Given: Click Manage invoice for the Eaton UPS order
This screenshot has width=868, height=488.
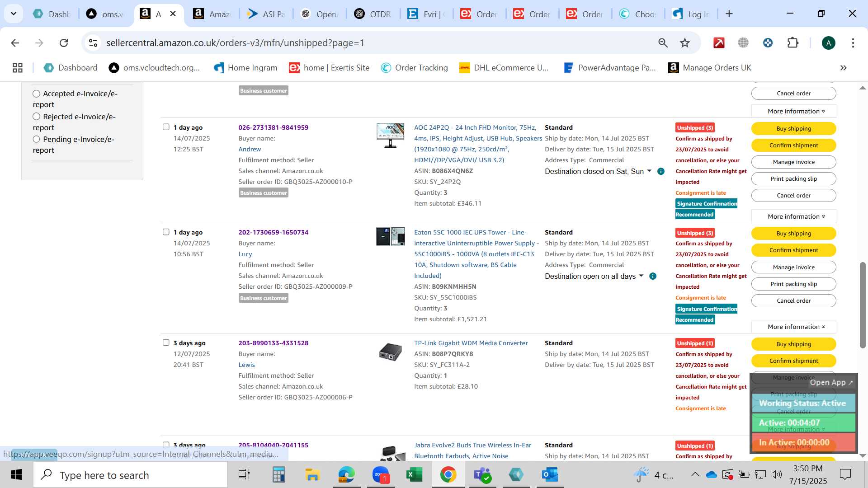Looking at the screenshot, I should click(793, 267).
